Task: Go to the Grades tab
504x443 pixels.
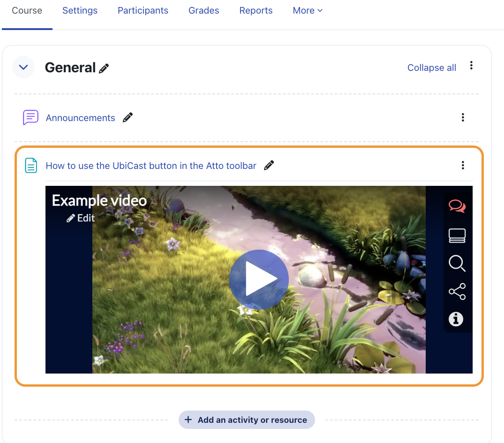Action: tap(204, 11)
